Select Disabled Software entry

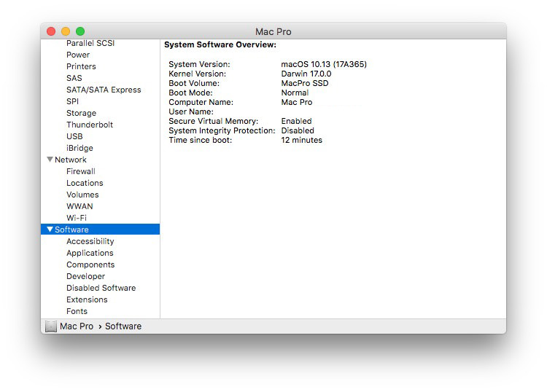[x=101, y=288]
